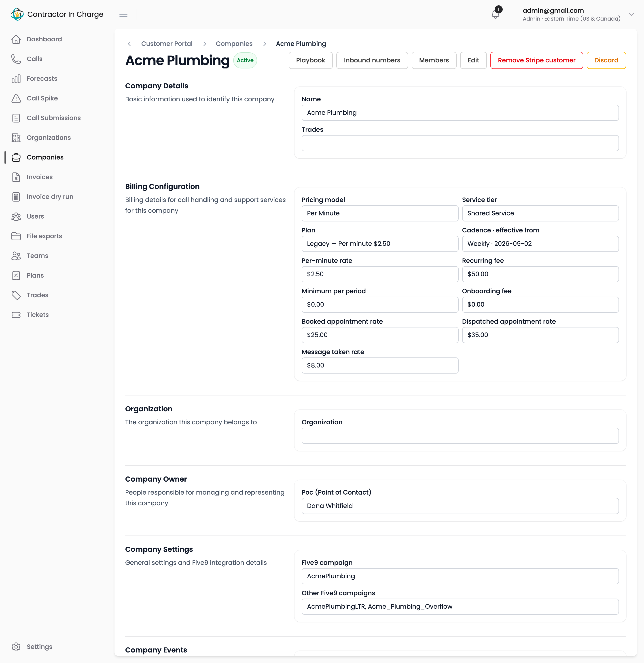Click the Recurring fee $50.00 field
644x663 pixels.
540,274
